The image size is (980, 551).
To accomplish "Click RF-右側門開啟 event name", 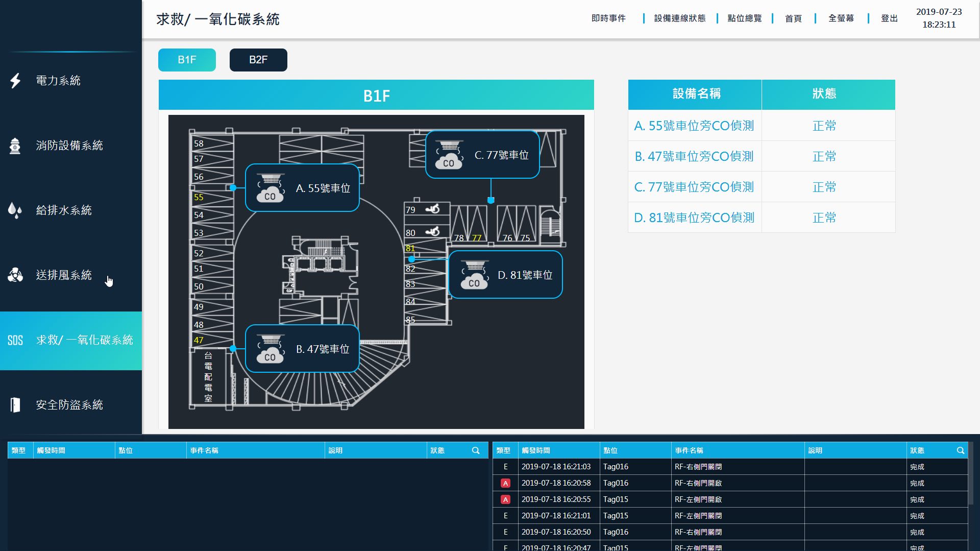I will click(x=698, y=483).
